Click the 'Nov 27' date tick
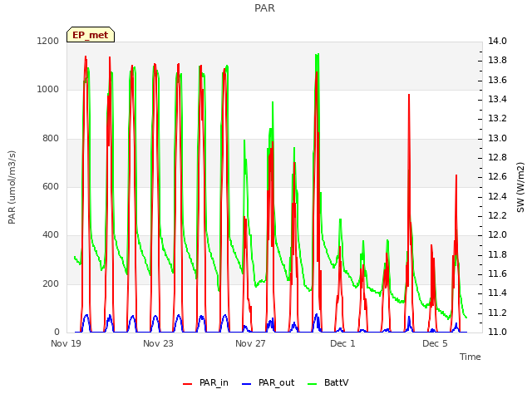This screenshot has width=532, height=399. pyautogui.click(x=250, y=343)
